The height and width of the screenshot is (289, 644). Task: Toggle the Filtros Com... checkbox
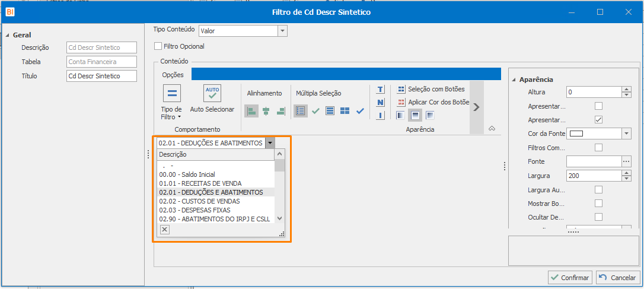(x=598, y=147)
